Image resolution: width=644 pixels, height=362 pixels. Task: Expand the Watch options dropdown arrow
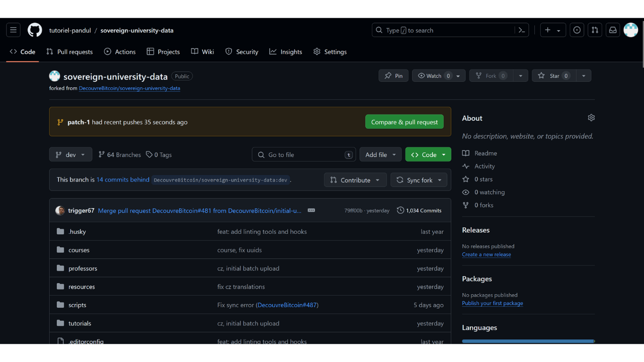point(458,76)
